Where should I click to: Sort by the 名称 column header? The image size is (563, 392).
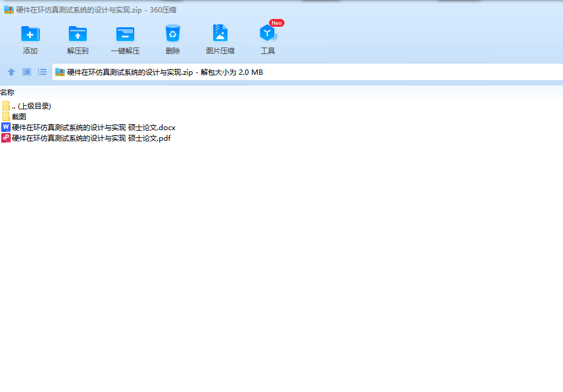point(8,93)
